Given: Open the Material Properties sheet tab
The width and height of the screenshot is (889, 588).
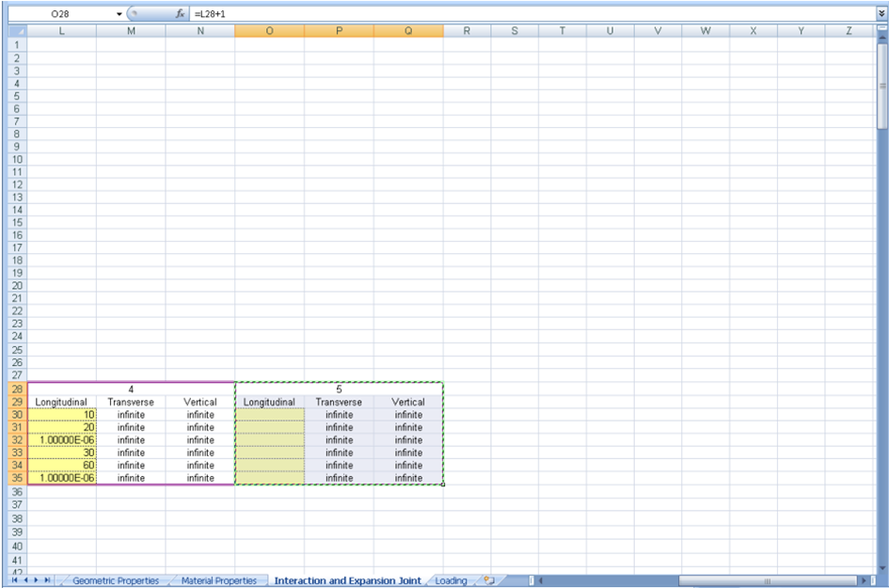Looking at the screenshot, I should (x=218, y=580).
